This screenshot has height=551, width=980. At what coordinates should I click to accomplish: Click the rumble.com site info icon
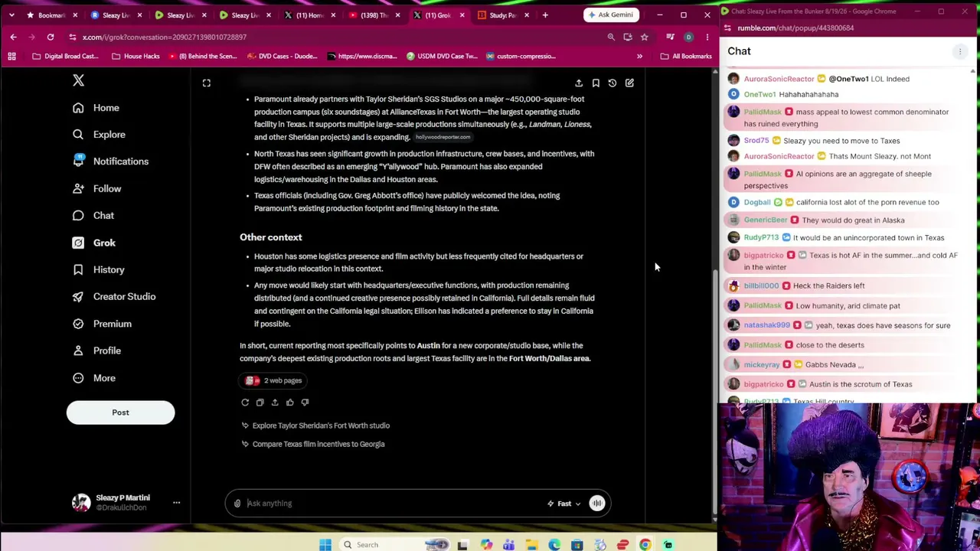(x=727, y=28)
